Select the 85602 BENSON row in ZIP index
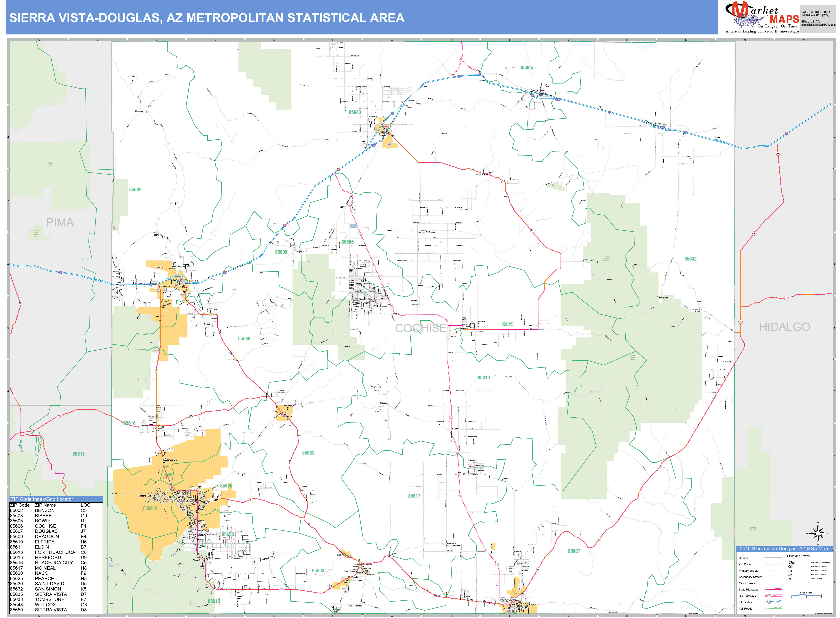Screen dimensions: 840x618 41,510
